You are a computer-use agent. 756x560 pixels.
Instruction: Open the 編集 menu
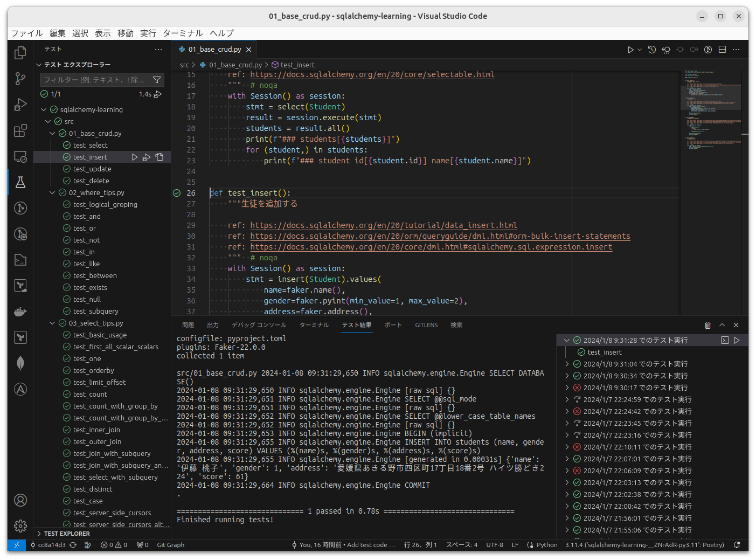tap(57, 33)
